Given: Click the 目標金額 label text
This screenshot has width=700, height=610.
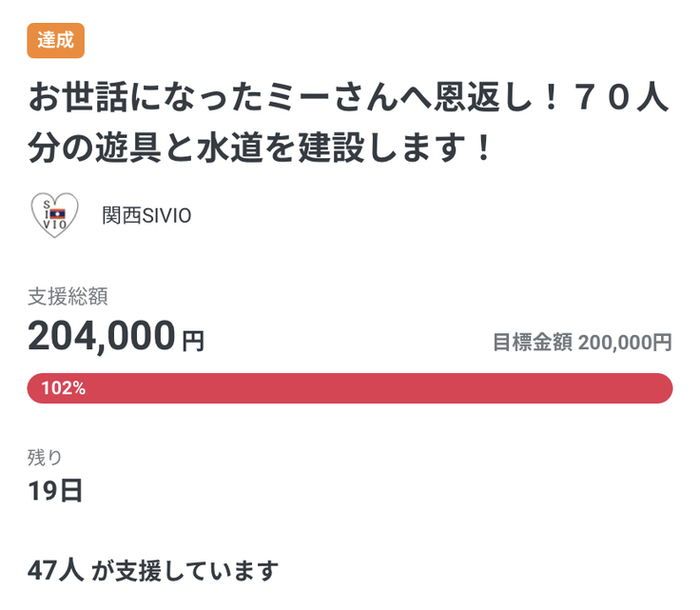Looking at the screenshot, I should pos(532,343).
